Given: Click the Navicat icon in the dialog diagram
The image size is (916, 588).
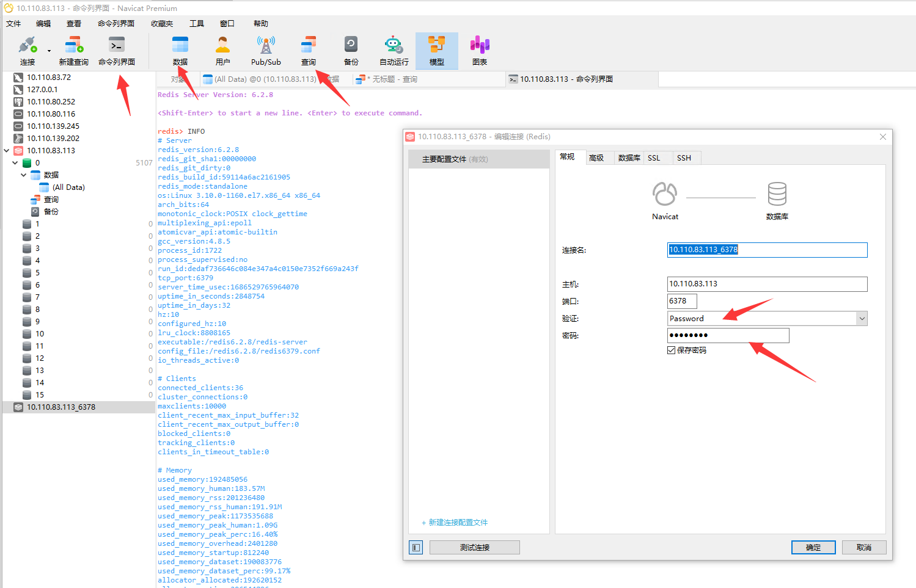Looking at the screenshot, I should tap(665, 194).
